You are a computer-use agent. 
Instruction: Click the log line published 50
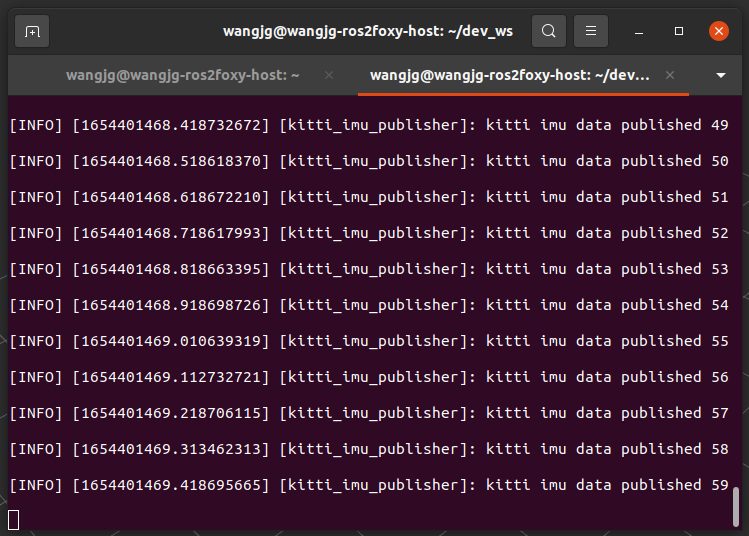pos(369,161)
